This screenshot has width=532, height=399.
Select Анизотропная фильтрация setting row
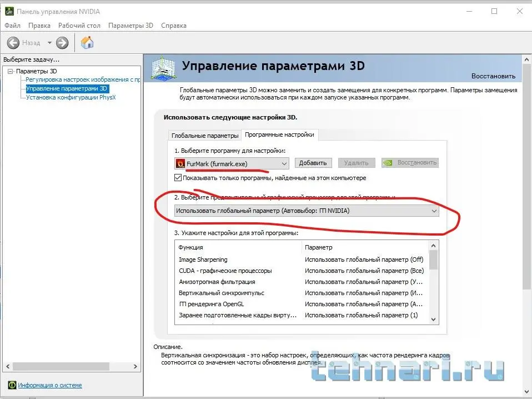(x=302, y=282)
